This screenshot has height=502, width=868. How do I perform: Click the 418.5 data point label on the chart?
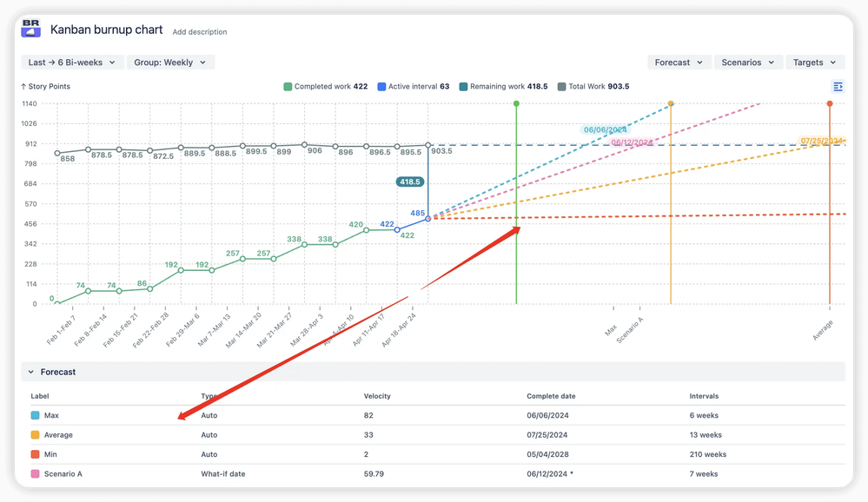(410, 182)
